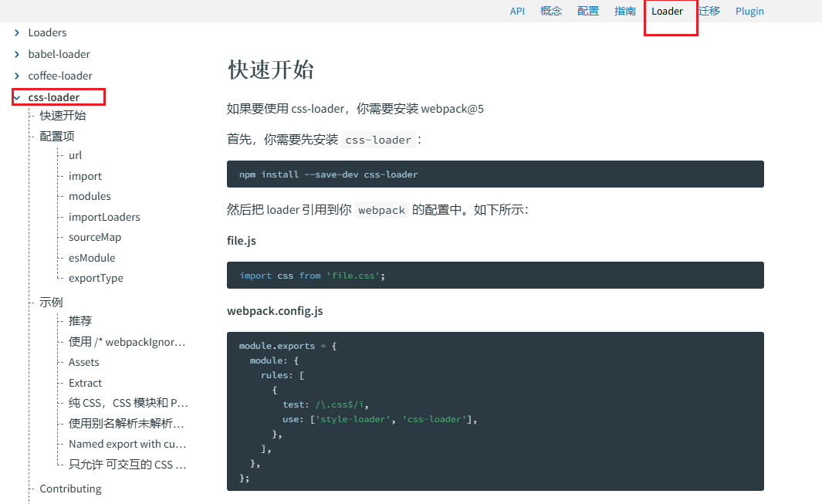Open the 配置 nav link
Screen dimensions: 822x504
[x=587, y=11]
